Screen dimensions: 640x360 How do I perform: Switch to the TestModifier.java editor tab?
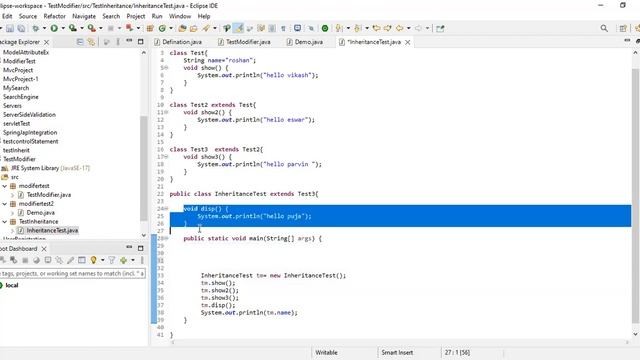[244, 42]
